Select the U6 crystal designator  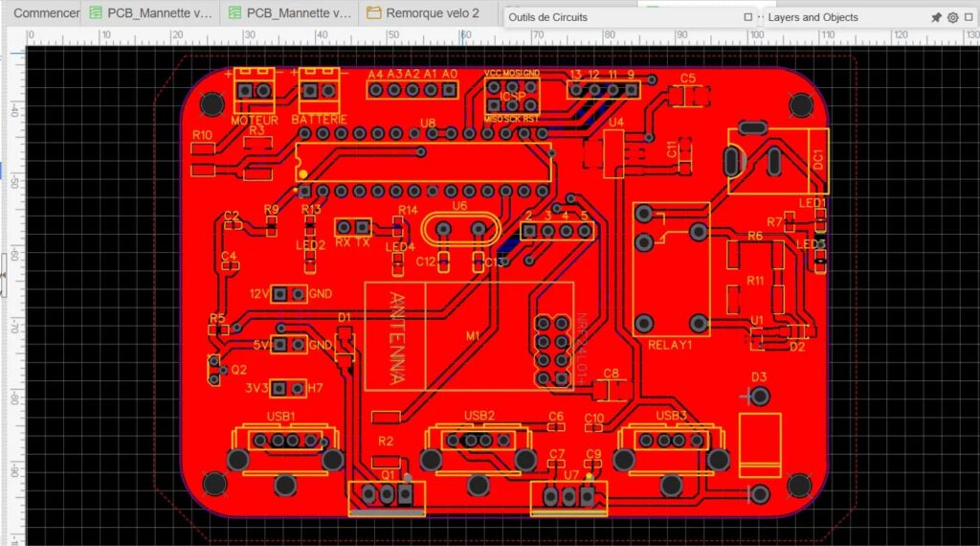click(459, 206)
